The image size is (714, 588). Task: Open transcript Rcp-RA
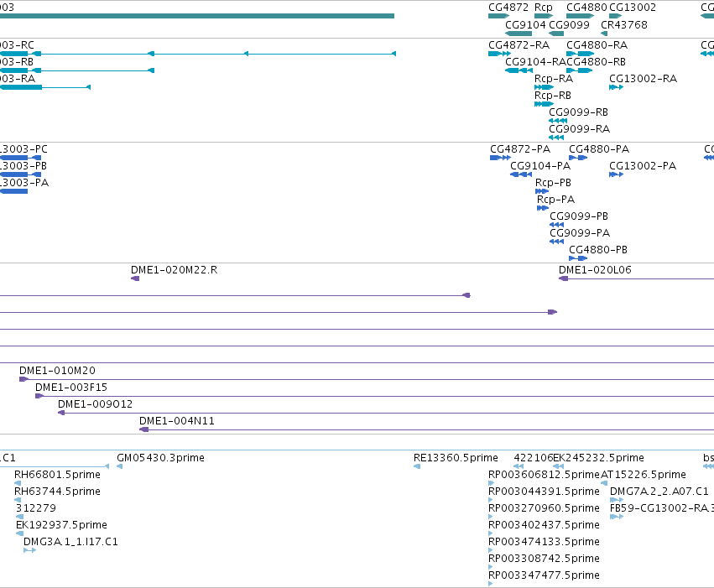point(554,79)
